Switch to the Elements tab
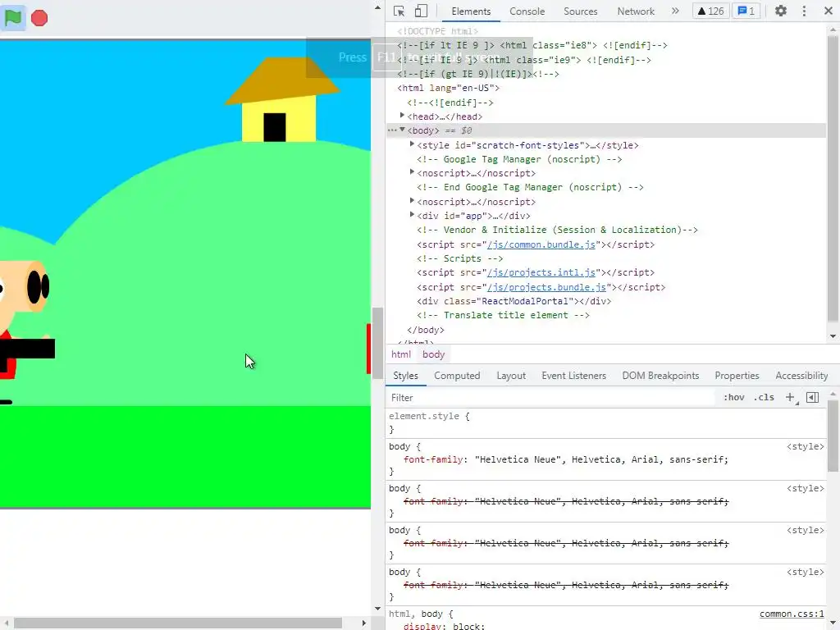This screenshot has height=630, width=840. pyautogui.click(x=471, y=11)
